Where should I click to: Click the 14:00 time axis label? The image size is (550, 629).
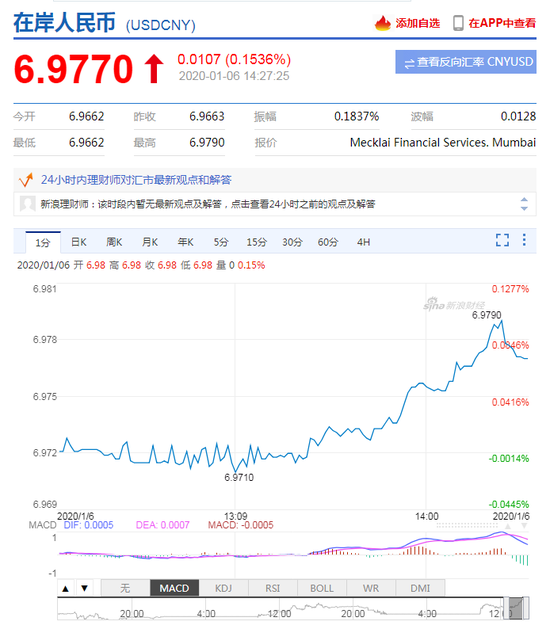click(x=426, y=516)
